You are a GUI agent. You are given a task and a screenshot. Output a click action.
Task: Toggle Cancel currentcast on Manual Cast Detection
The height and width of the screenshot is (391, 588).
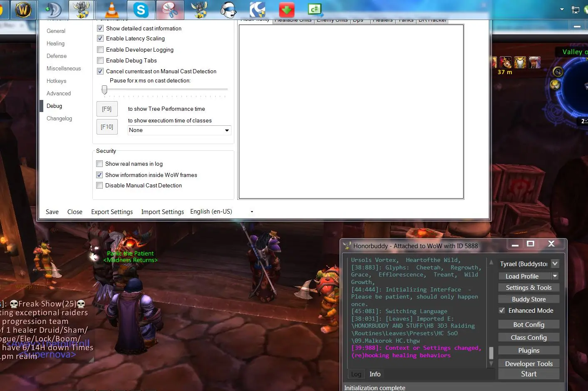[100, 71]
